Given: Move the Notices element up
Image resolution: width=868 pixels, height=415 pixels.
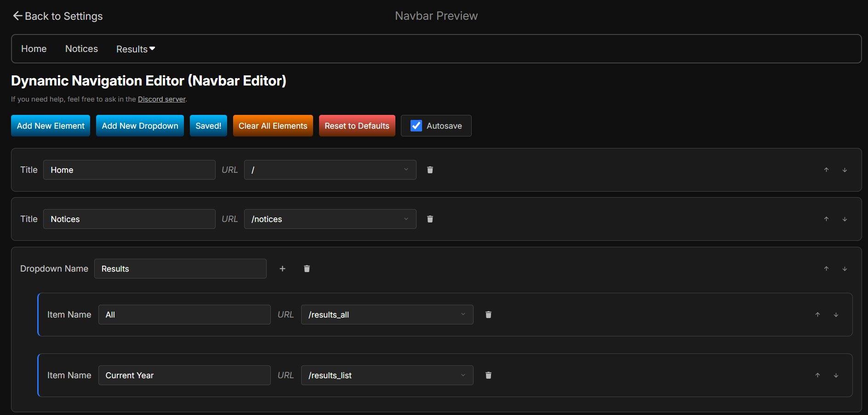Looking at the screenshot, I should click(826, 219).
